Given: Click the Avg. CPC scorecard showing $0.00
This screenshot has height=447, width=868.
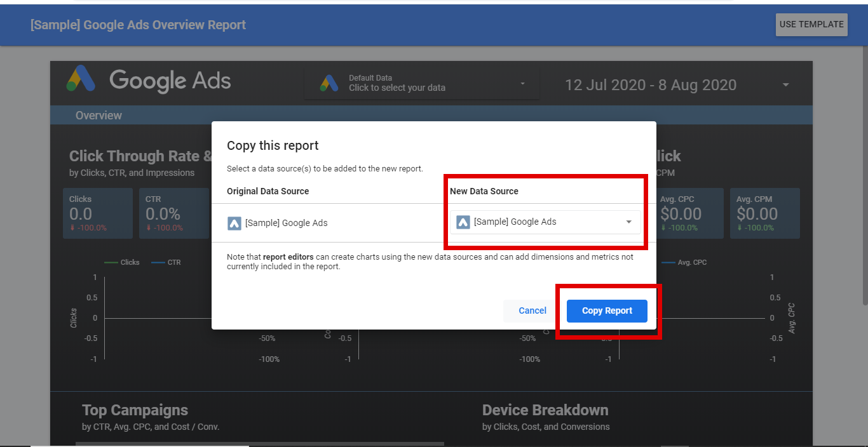Looking at the screenshot, I should pos(689,213).
